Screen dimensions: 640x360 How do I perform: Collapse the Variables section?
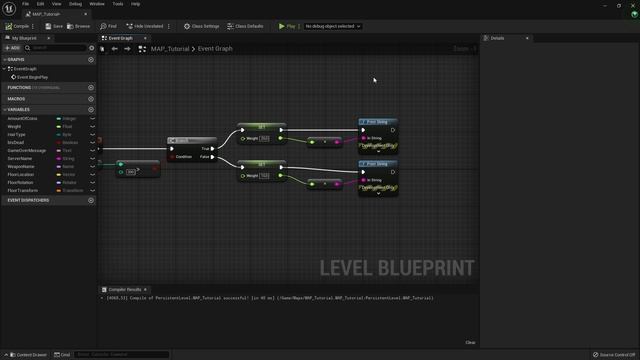(4, 110)
